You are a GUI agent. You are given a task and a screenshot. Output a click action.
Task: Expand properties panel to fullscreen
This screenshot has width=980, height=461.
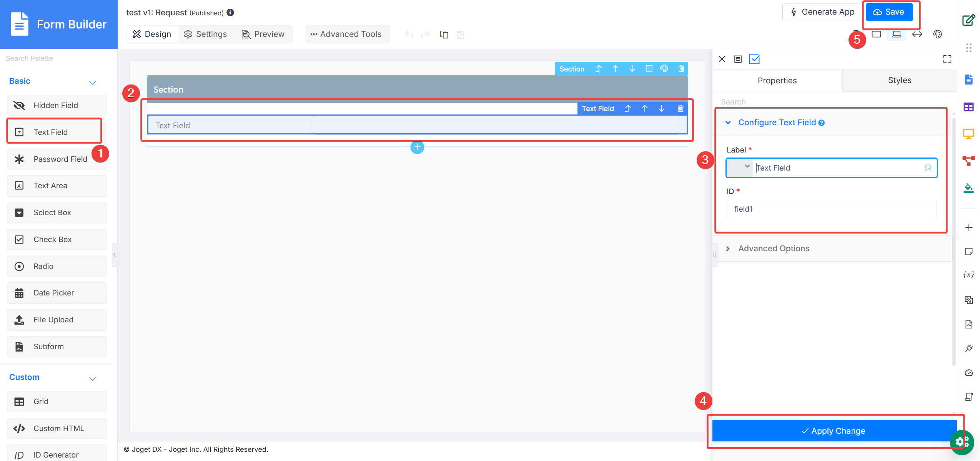click(947, 59)
